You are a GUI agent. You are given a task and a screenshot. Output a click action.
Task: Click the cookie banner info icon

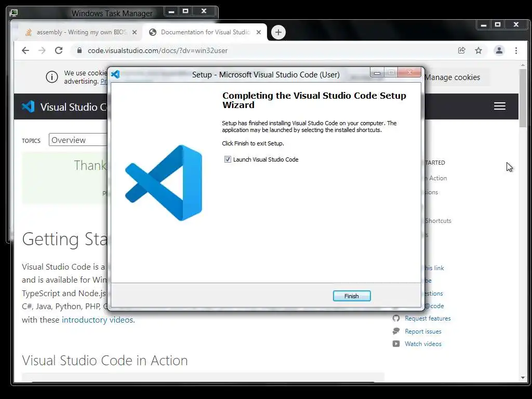coord(52,77)
